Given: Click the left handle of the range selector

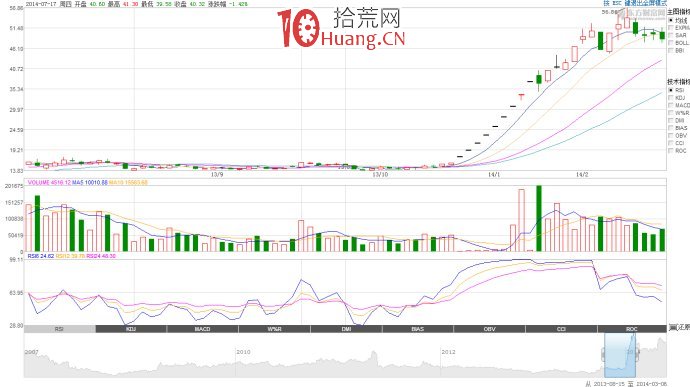Looking at the screenshot, I should click(604, 354).
